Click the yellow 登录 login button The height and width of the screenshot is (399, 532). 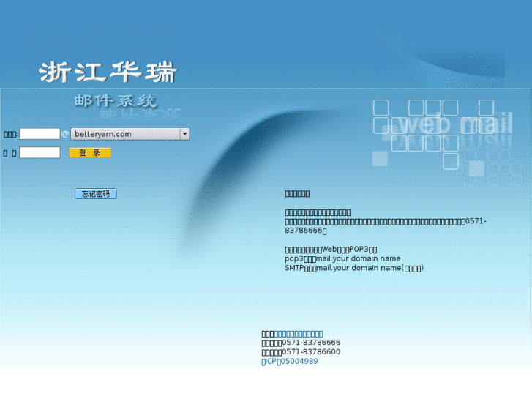(90, 153)
